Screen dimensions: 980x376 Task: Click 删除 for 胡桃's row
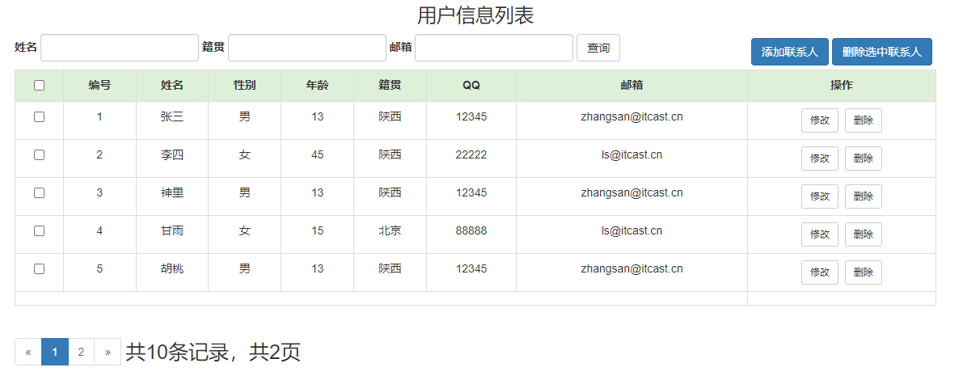(864, 272)
